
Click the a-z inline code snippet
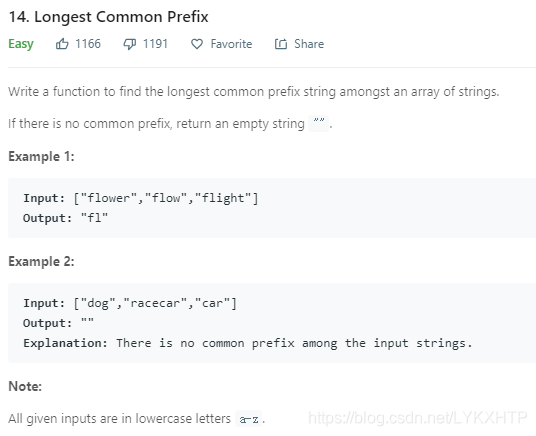[249, 419]
